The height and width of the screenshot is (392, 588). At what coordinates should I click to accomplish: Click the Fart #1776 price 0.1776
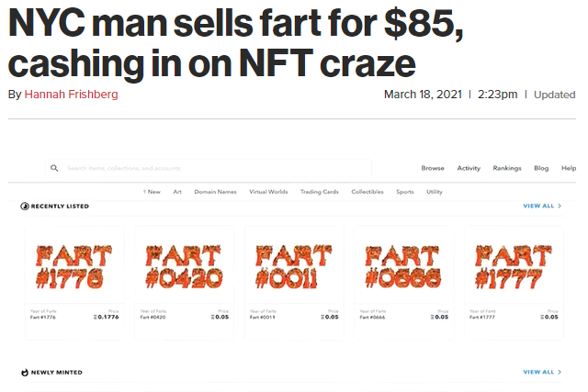coord(107,317)
